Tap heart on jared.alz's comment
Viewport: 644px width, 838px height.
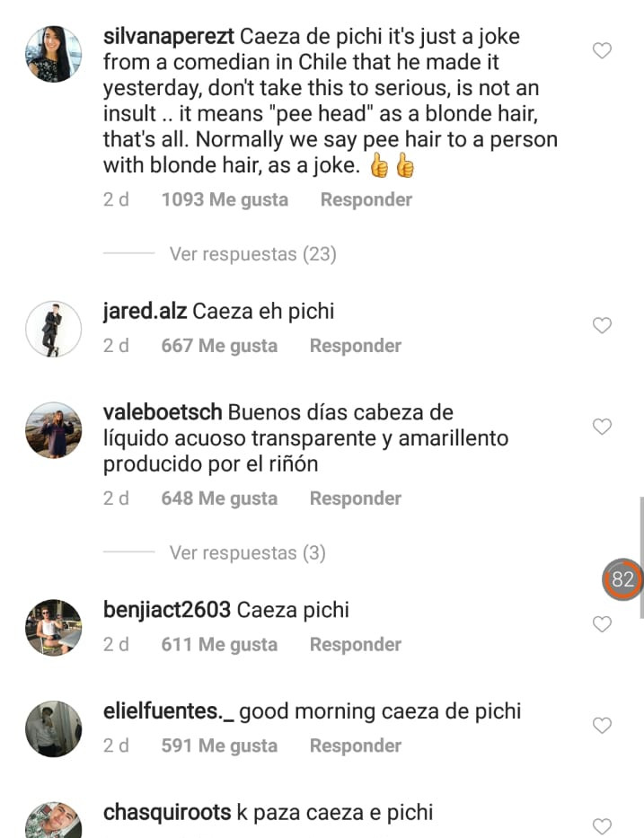(603, 325)
